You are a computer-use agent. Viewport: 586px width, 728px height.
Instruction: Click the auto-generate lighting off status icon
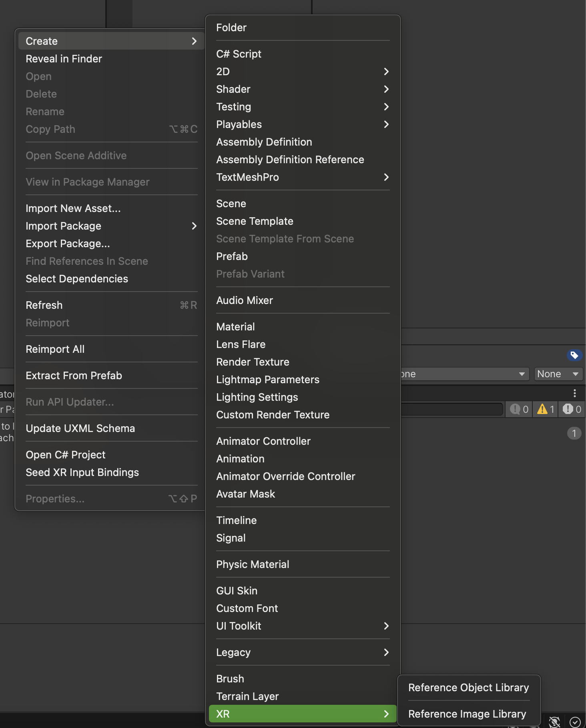(554, 722)
